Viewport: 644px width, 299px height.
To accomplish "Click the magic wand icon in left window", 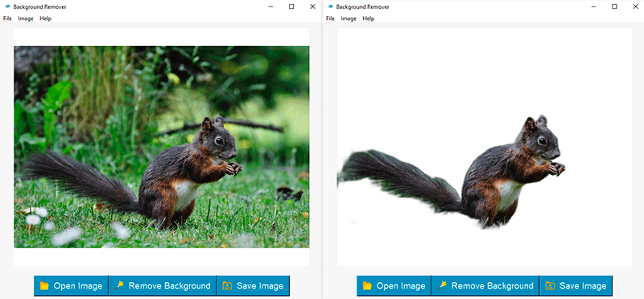I will [119, 285].
